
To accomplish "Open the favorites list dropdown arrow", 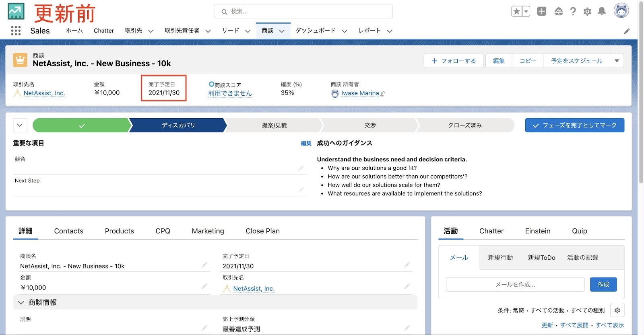I will pyautogui.click(x=526, y=11).
